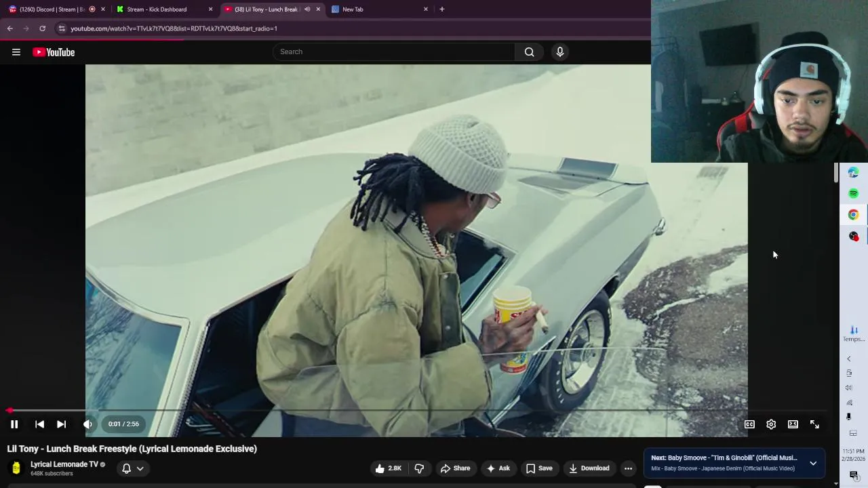Mute the video with the volume icon
Screen dimensions: 868x488
click(x=87, y=424)
